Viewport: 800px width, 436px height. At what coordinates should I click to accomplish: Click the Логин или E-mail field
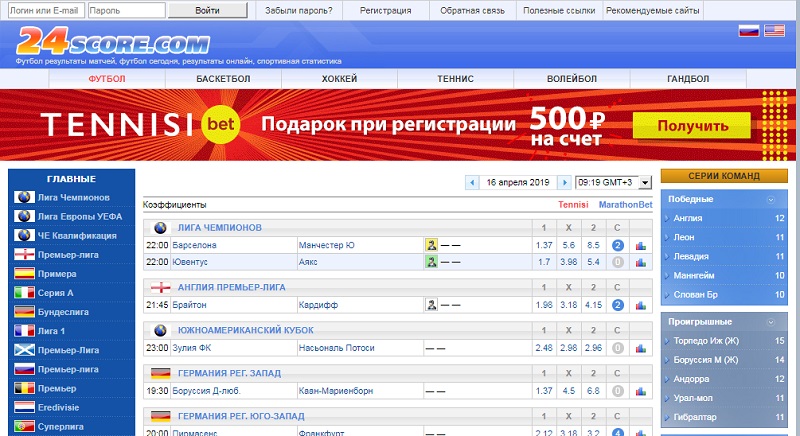click(x=44, y=11)
